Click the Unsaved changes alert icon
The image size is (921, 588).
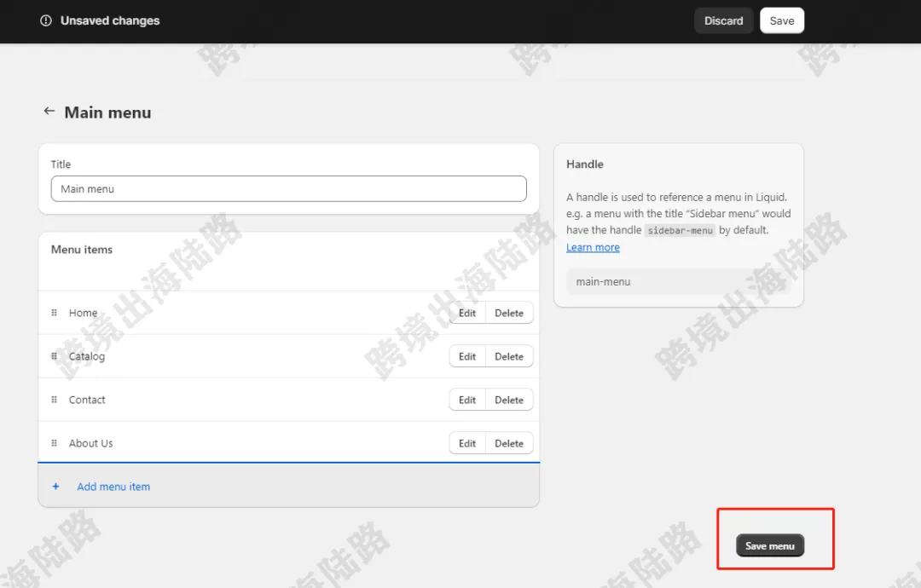[46, 20]
